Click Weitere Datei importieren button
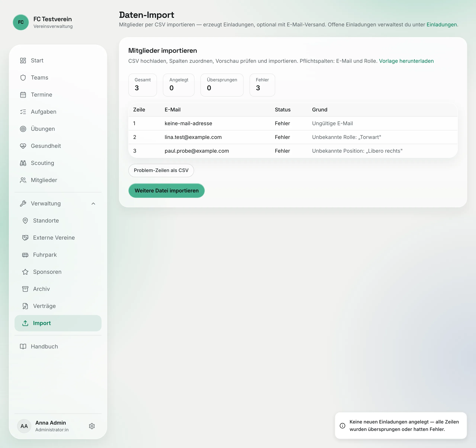The width and height of the screenshot is (476, 448). pos(166,191)
